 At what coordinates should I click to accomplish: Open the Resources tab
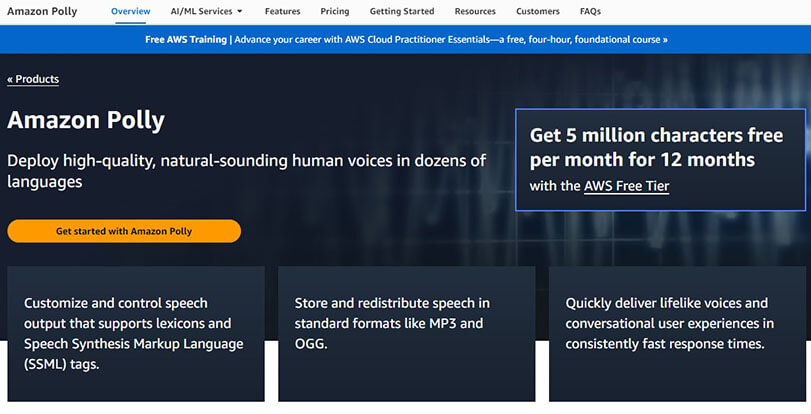475,11
